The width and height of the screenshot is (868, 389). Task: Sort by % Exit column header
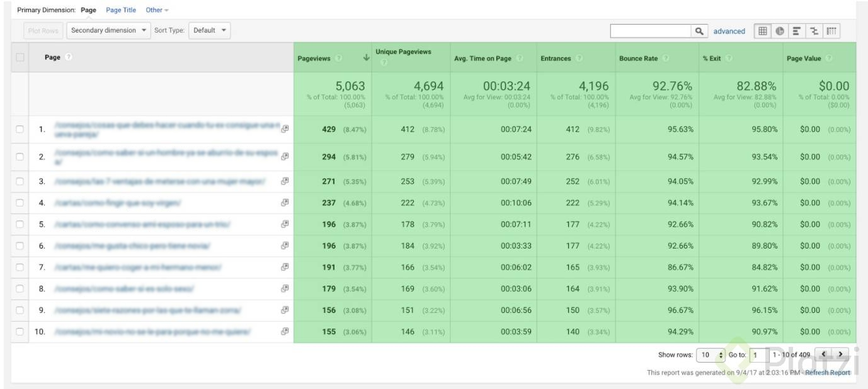pos(712,59)
